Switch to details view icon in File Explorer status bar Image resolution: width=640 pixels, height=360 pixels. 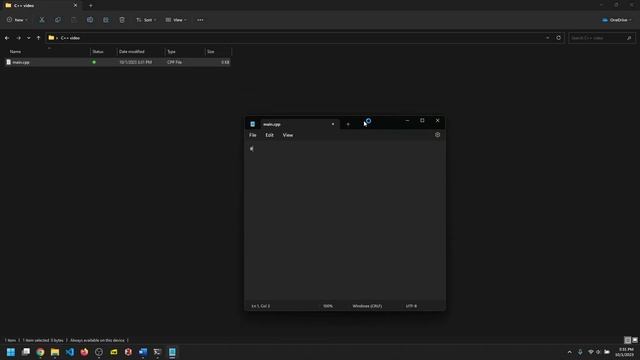[628, 340]
